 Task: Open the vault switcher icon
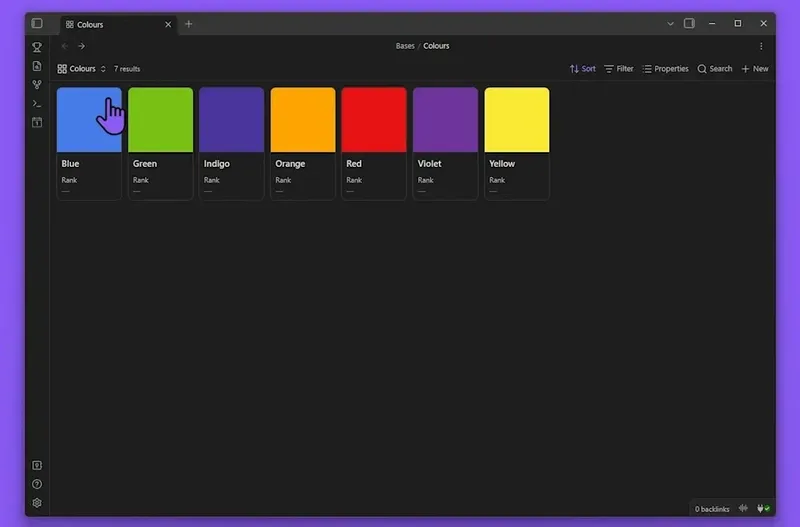pos(37,465)
